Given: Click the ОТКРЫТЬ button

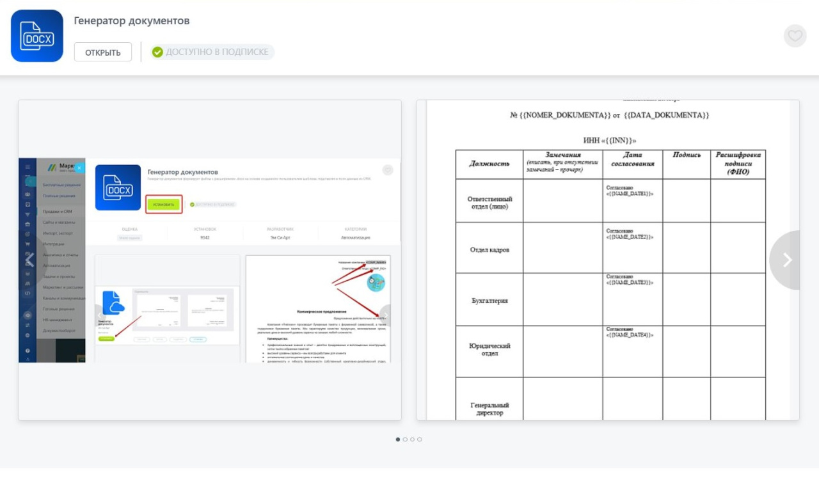Looking at the screenshot, I should tap(103, 52).
